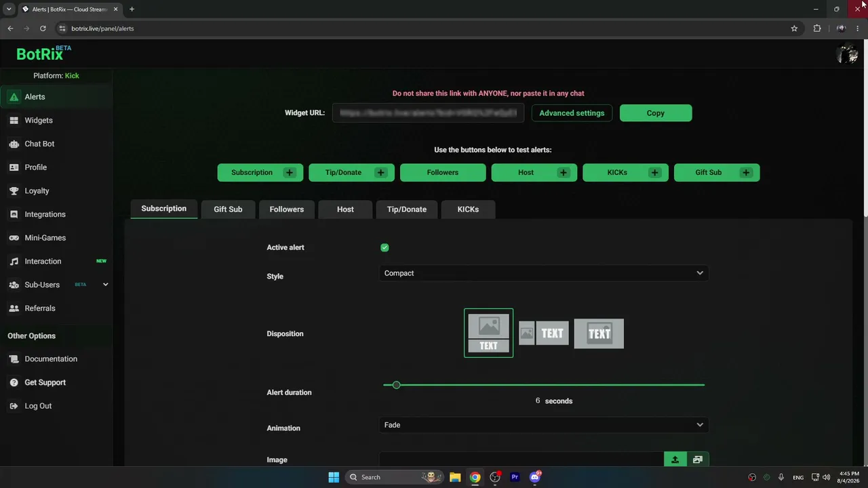Image resolution: width=868 pixels, height=488 pixels.
Task: Reload the page in browser
Action: tap(43, 28)
